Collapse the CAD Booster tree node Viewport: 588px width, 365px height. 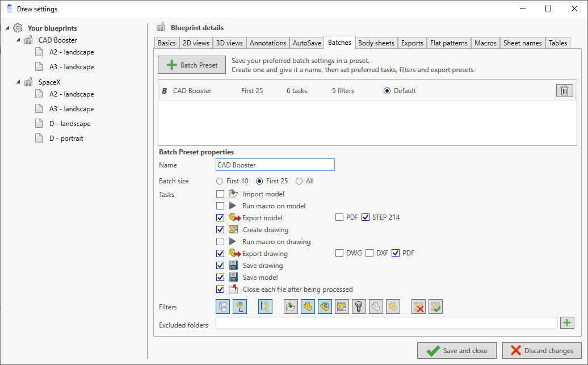pyautogui.click(x=18, y=40)
